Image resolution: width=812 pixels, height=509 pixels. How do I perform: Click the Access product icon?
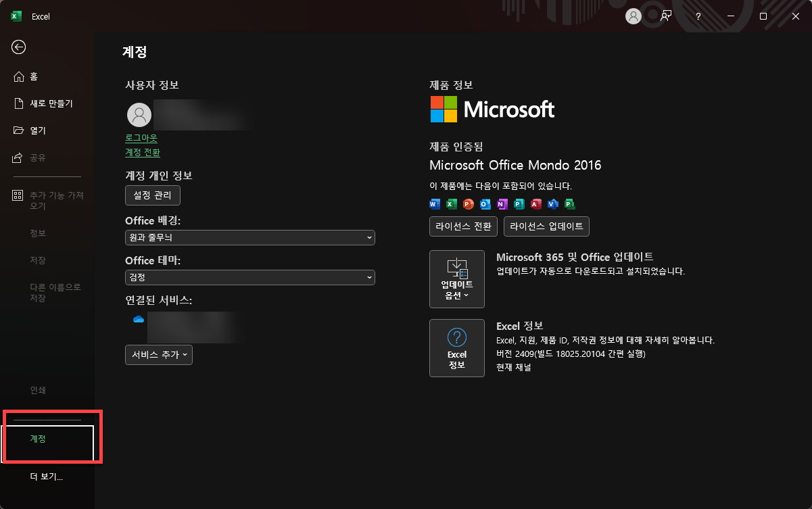pos(536,203)
